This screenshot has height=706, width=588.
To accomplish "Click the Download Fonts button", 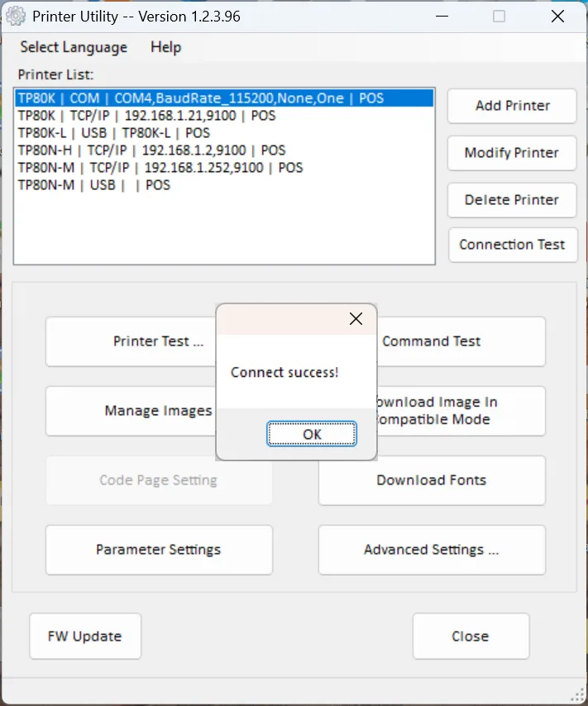I will coord(431,480).
